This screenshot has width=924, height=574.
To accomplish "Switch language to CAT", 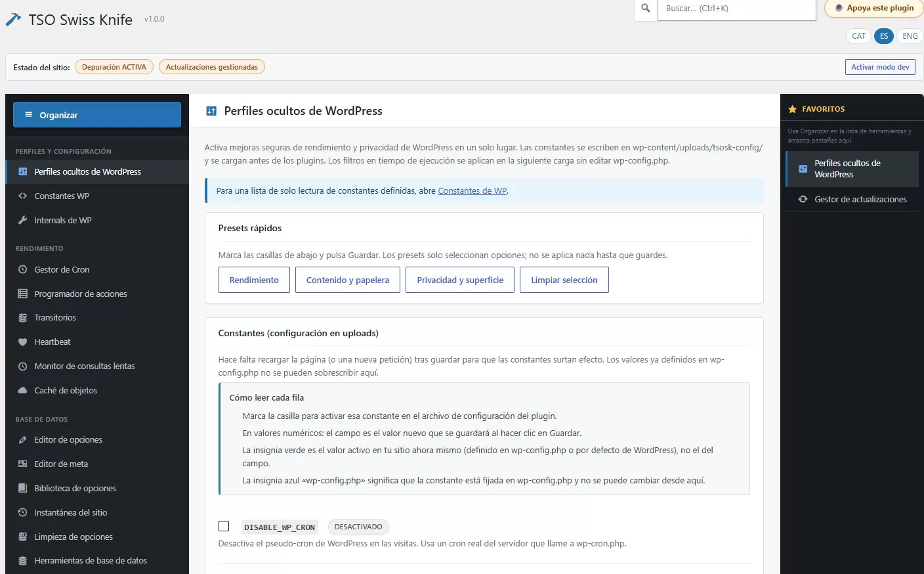I will click(858, 36).
